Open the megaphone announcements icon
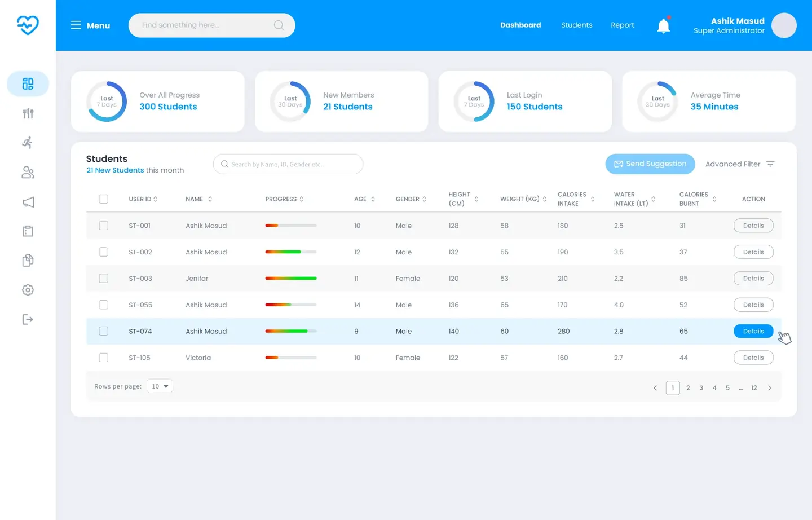 click(28, 202)
